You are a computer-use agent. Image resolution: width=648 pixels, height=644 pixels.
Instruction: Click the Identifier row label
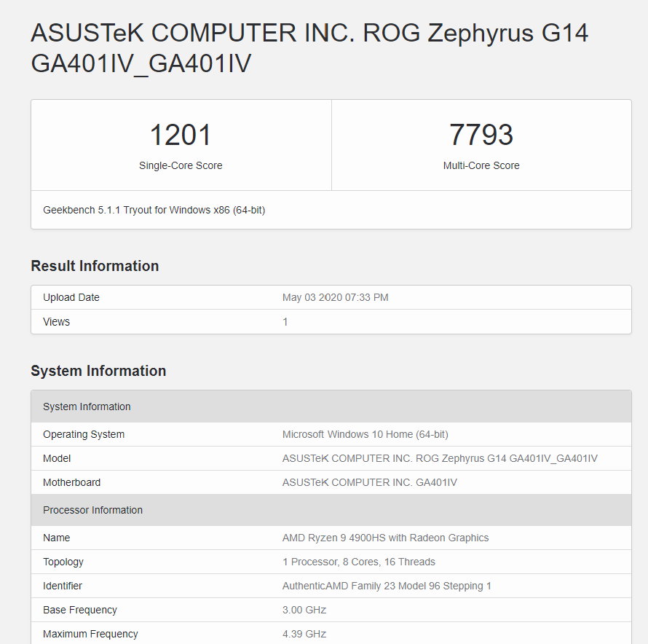click(x=63, y=586)
